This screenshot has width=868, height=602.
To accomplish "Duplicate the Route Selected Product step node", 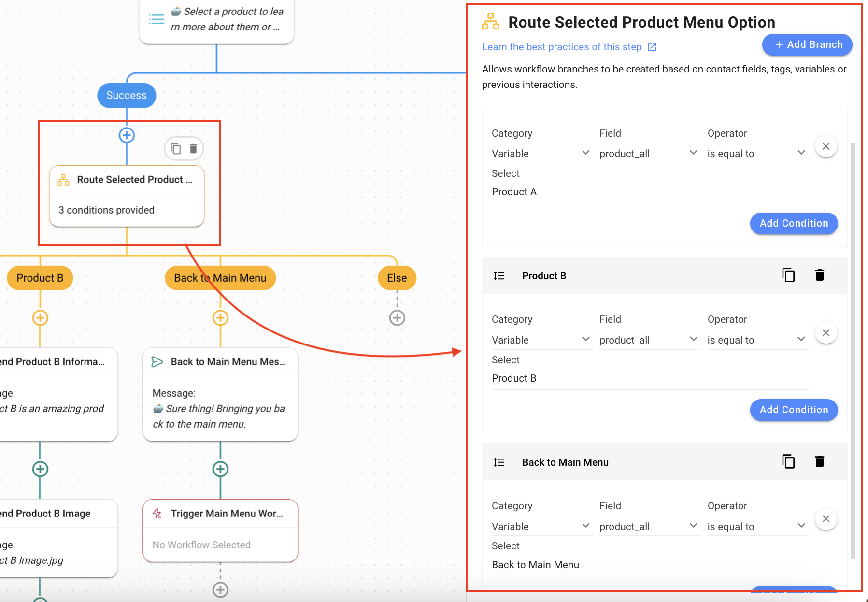I will coord(176,148).
